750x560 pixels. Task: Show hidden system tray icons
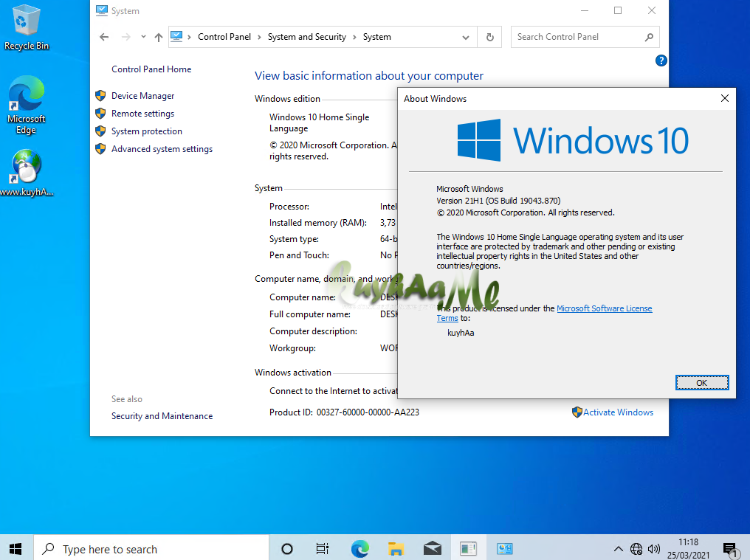(618, 548)
